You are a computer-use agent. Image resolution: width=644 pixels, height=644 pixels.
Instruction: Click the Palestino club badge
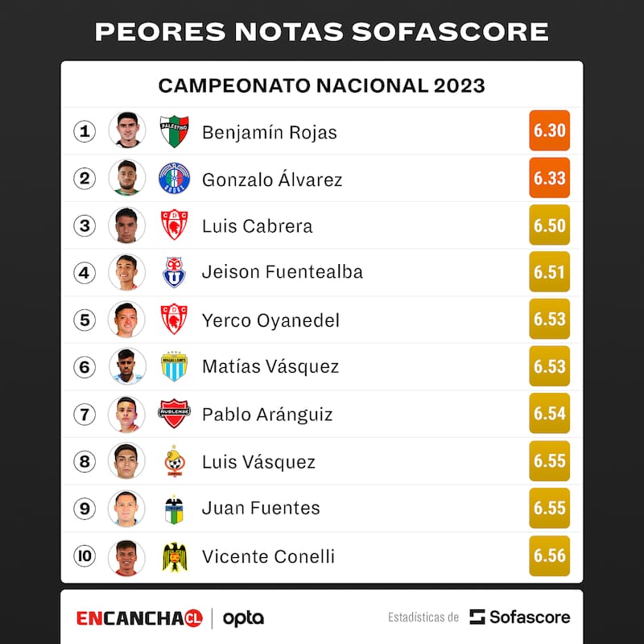coord(174,131)
